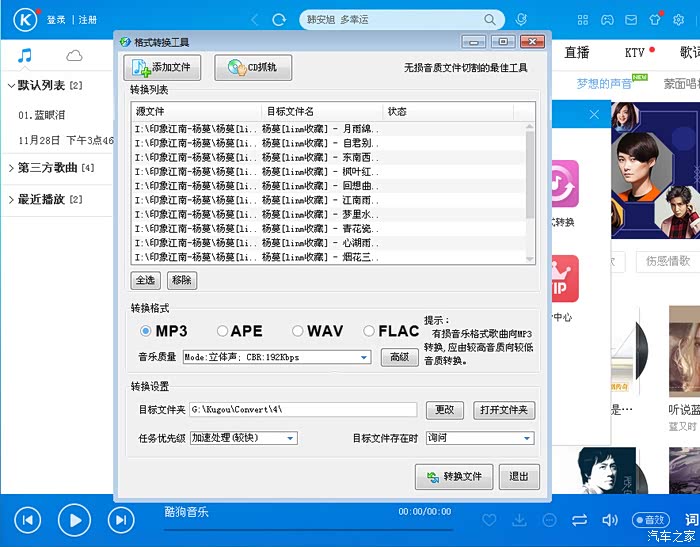
Task: Choose FLAC as conversion format
Action: [x=370, y=331]
